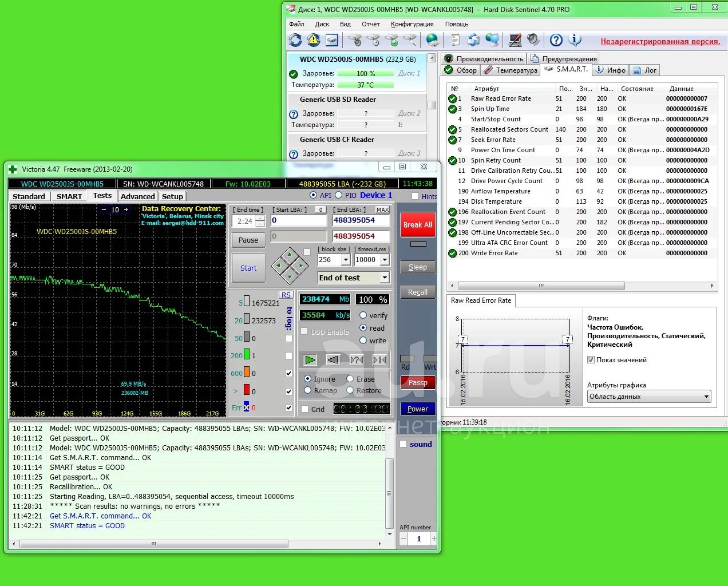This screenshot has height=586, width=728.
Task: Click the sync arrows document toolbar icon
Action: tap(474, 40)
